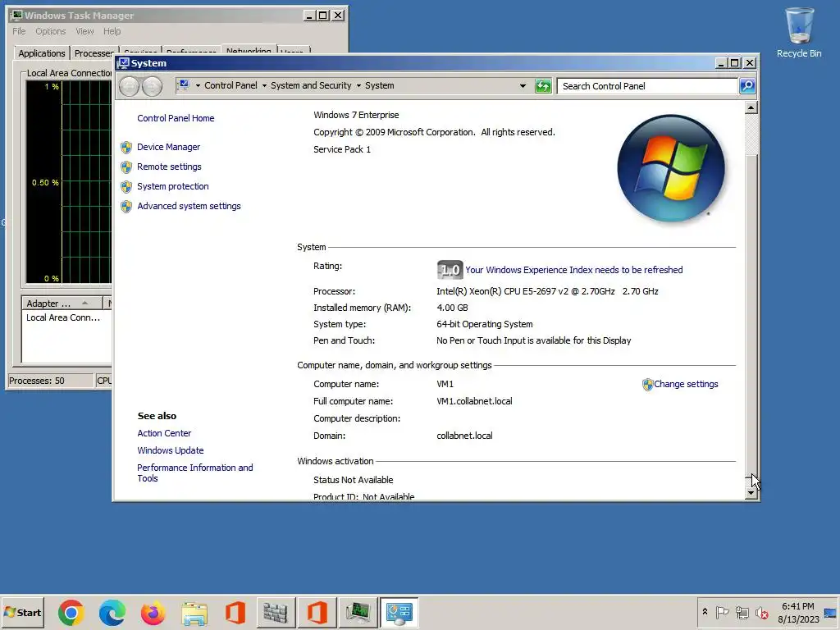Screen dimensions: 840x630
Task: Open System protection
Action: pyautogui.click(x=172, y=186)
